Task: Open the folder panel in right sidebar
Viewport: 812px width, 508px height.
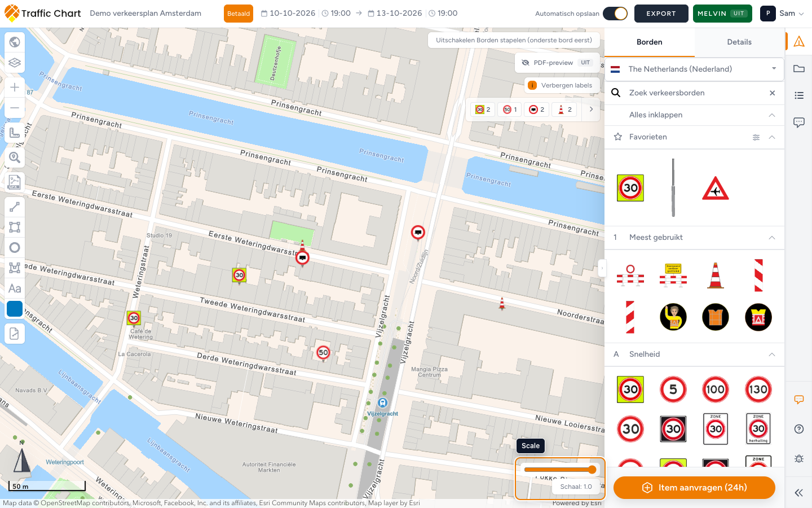Action: (799, 69)
